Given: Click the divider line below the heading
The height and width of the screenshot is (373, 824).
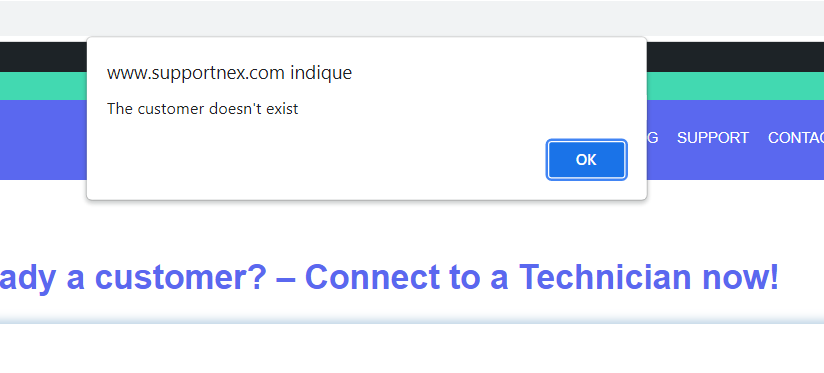Looking at the screenshot, I should (x=412, y=320).
